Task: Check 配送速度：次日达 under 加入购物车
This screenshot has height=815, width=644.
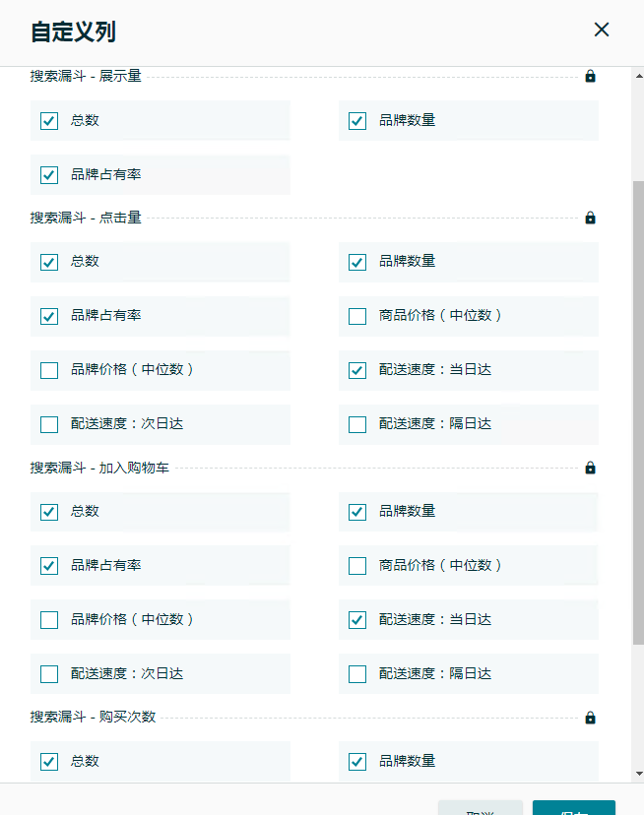Action: (49, 674)
